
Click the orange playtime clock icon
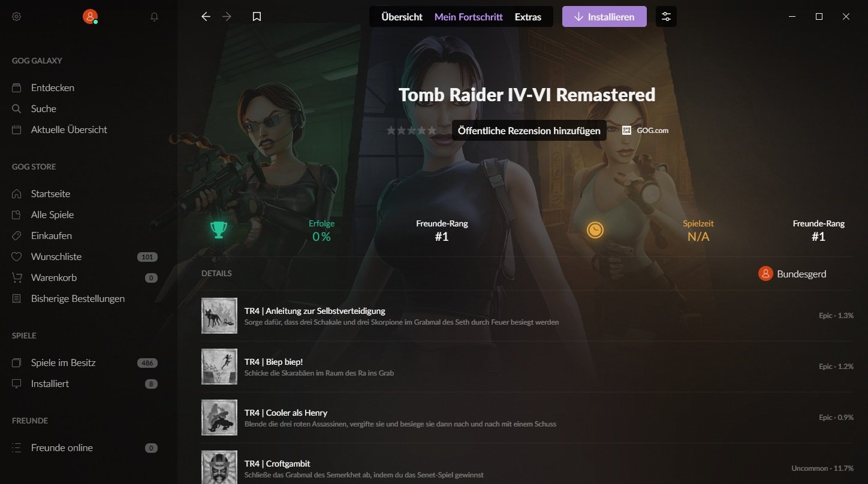click(595, 229)
